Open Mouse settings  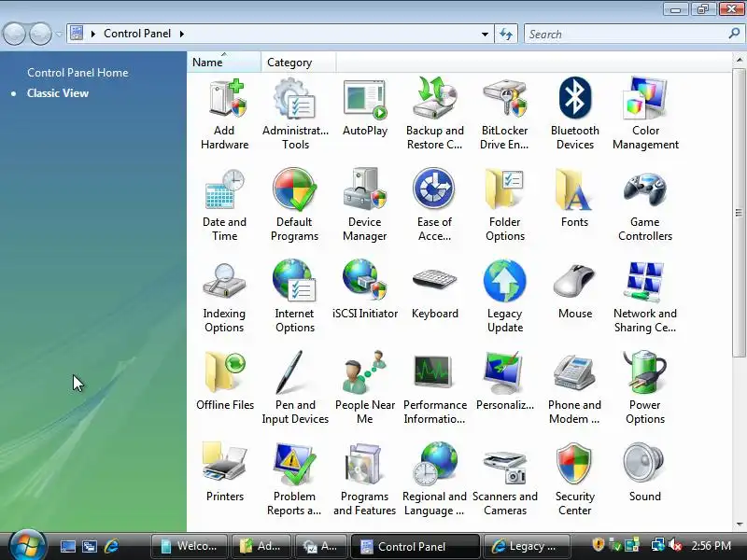coord(575,291)
